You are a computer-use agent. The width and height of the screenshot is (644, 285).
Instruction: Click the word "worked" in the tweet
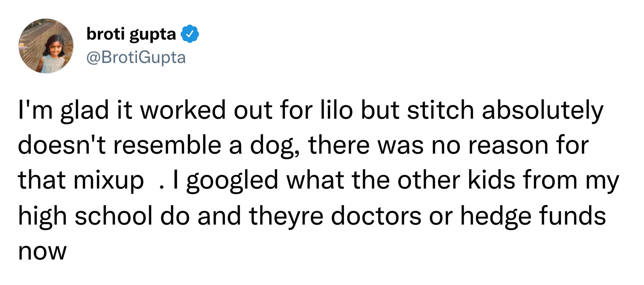pos(183,110)
